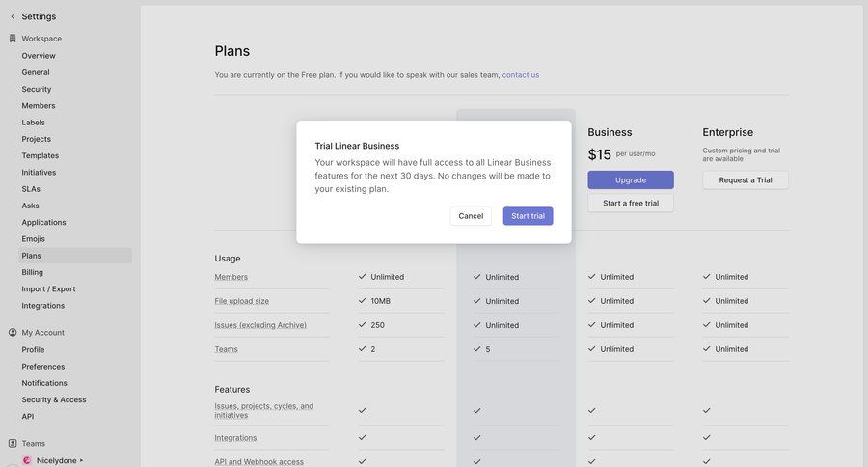
Task: Open account Preferences
Action: [43, 367]
